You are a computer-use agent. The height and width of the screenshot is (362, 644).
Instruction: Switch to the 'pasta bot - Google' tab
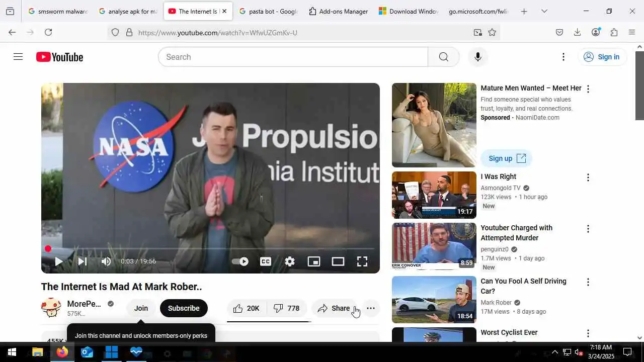tap(268, 11)
